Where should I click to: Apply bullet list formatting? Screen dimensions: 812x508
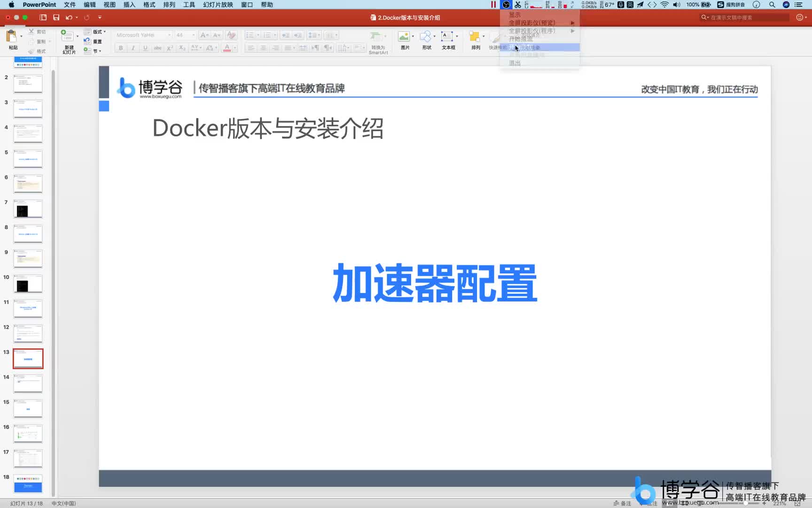click(252, 35)
